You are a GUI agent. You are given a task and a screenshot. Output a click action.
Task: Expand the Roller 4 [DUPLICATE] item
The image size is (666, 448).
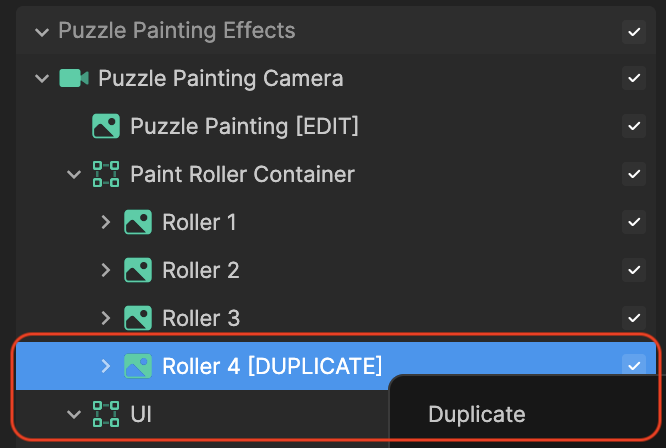[106, 366]
